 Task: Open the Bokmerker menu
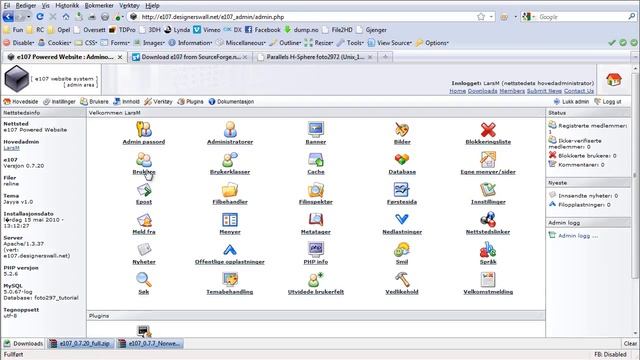tap(99, 5)
